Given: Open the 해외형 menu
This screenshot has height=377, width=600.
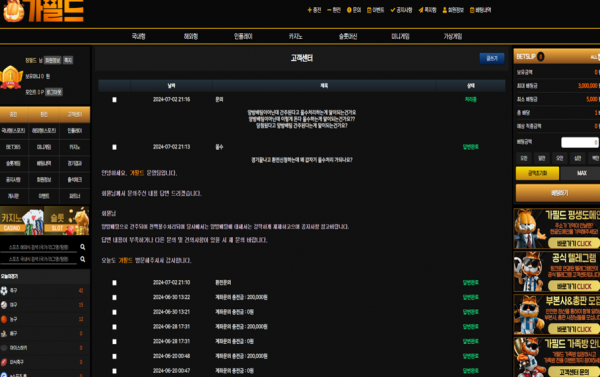Looking at the screenshot, I should (191, 36).
